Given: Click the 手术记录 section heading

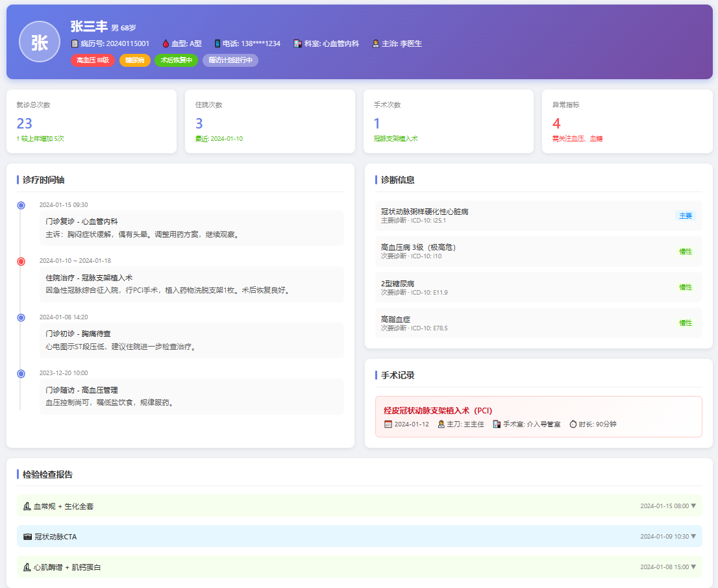Looking at the screenshot, I should [397, 375].
